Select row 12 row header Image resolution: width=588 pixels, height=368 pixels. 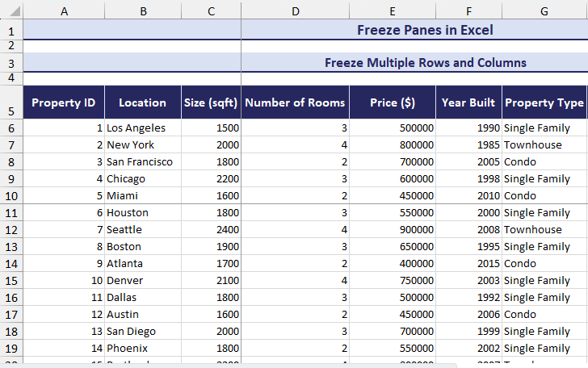click(11, 230)
